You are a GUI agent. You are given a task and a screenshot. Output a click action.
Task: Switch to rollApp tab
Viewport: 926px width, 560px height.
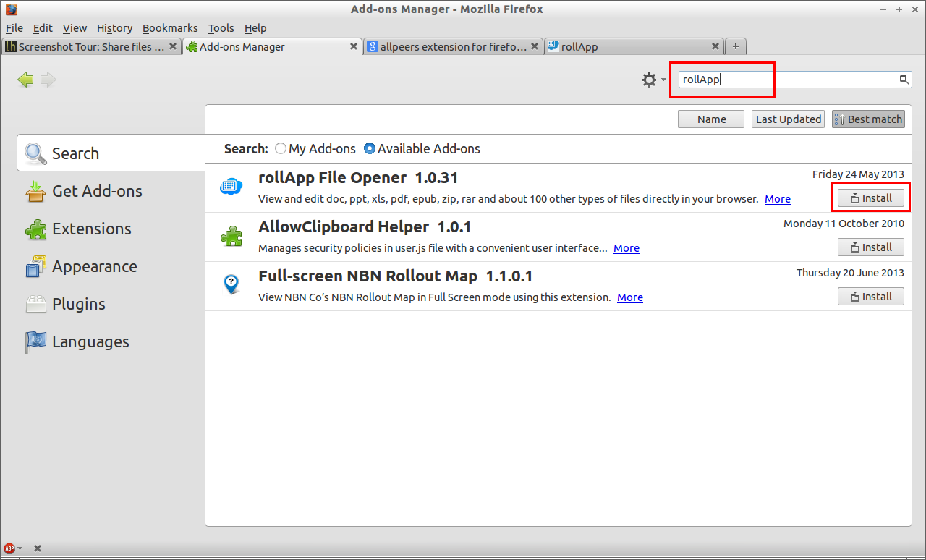pos(634,46)
